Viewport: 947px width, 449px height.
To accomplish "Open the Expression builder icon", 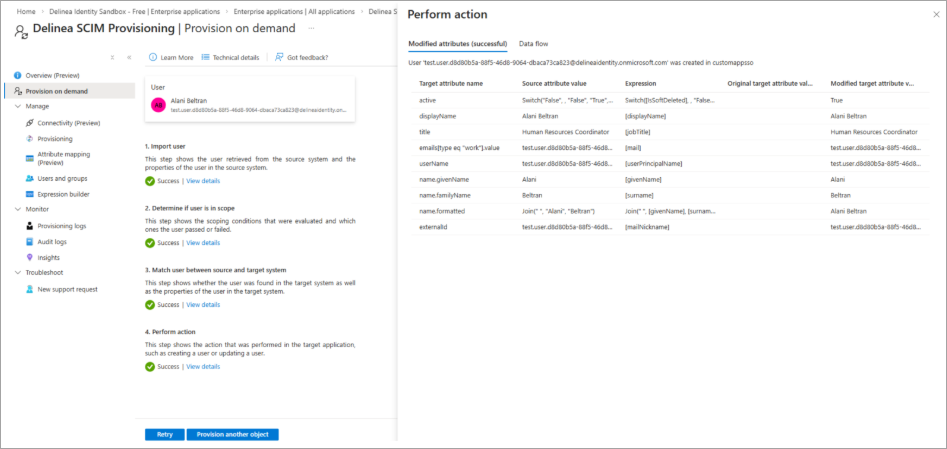I will point(29,194).
